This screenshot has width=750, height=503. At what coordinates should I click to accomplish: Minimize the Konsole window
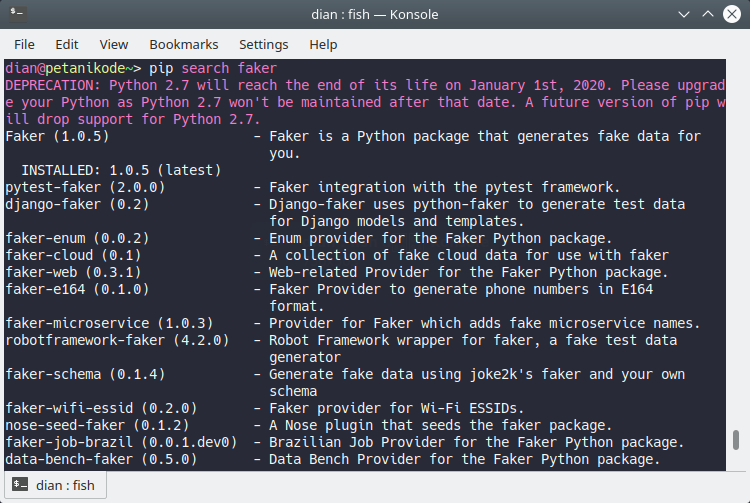[x=682, y=15]
